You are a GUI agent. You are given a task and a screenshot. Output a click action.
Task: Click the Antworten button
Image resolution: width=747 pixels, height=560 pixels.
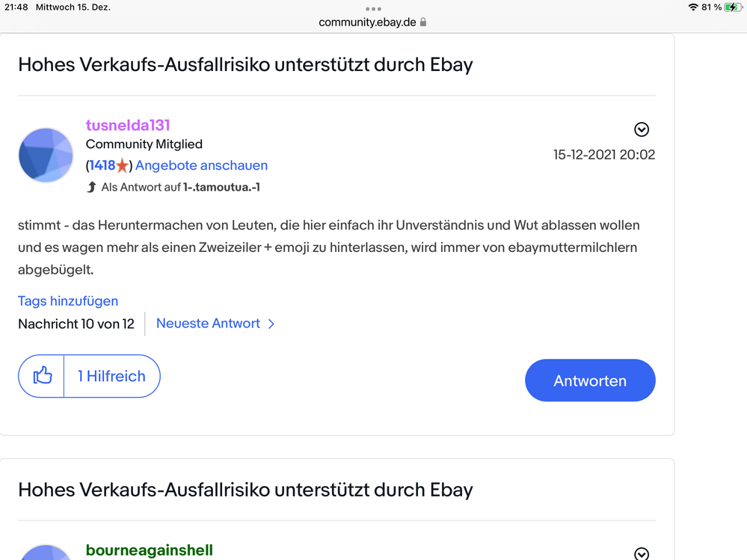click(x=590, y=381)
